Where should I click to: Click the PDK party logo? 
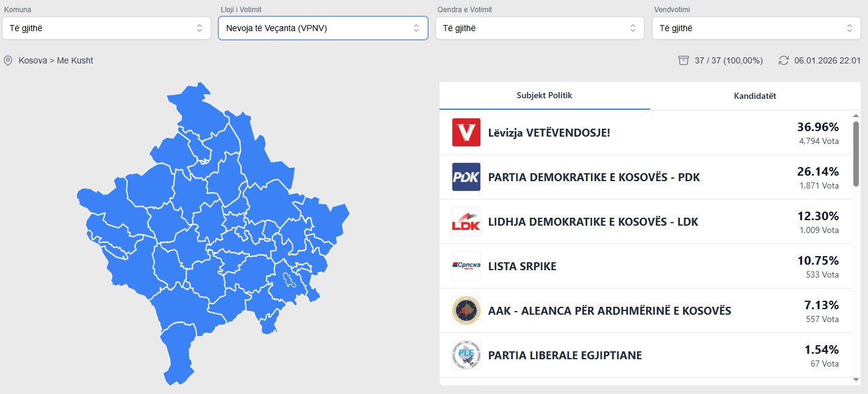coord(466,177)
